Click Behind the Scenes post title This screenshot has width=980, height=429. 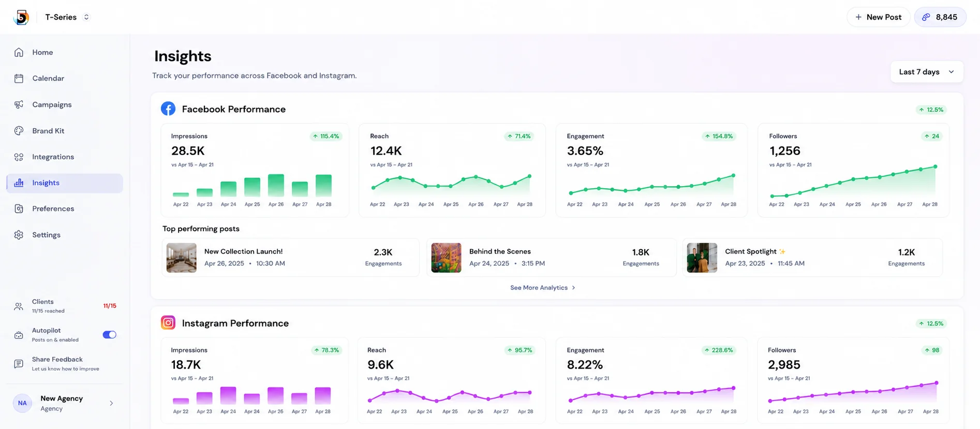500,251
